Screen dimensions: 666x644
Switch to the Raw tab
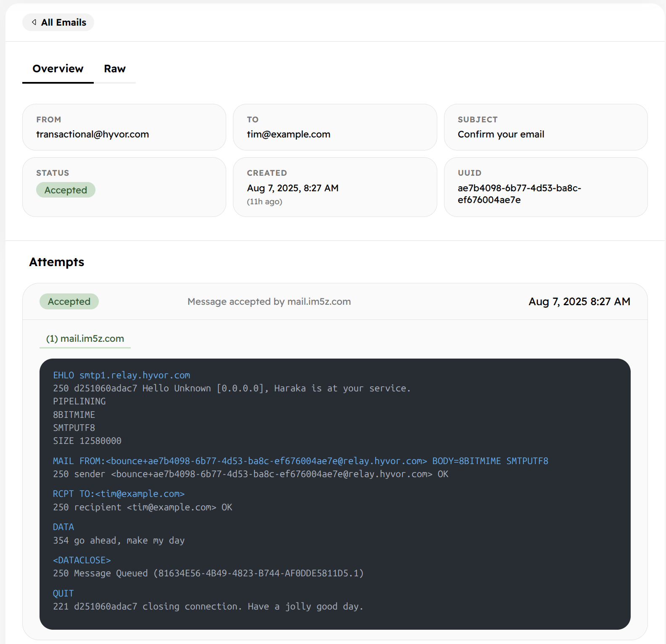(x=114, y=69)
